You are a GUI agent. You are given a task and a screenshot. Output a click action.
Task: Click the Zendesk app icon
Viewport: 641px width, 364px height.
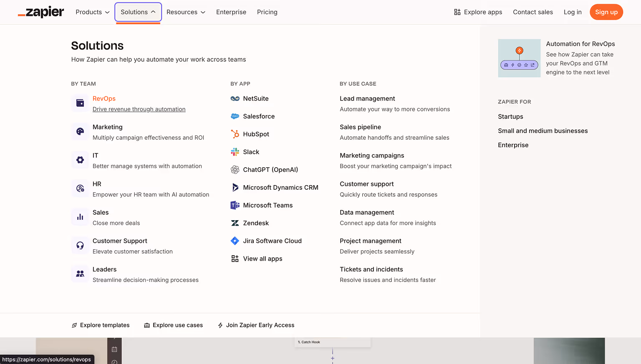[x=235, y=223]
